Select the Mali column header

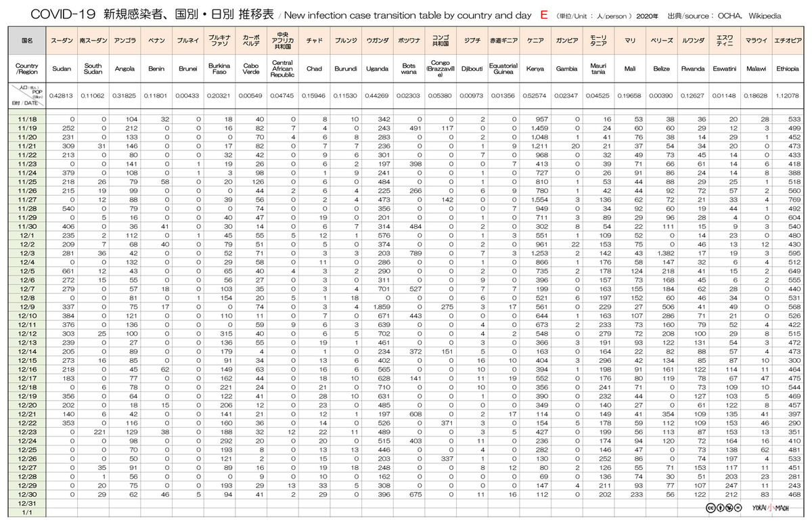click(x=630, y=69)
